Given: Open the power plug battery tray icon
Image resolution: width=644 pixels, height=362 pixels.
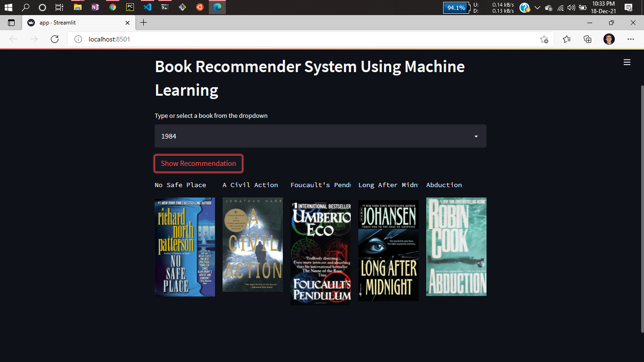Looking at the screenshot, I should tap(583, 8).
